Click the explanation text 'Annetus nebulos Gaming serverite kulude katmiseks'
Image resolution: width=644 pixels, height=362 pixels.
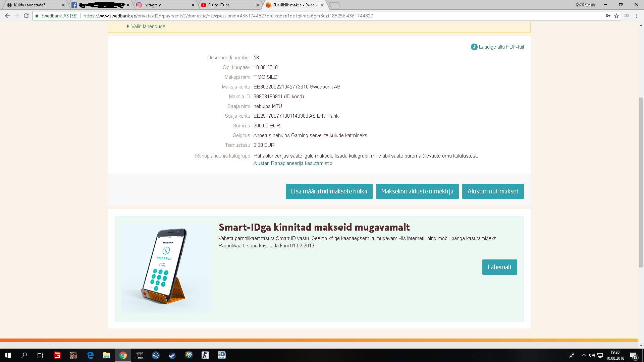[x=310, y=135]
